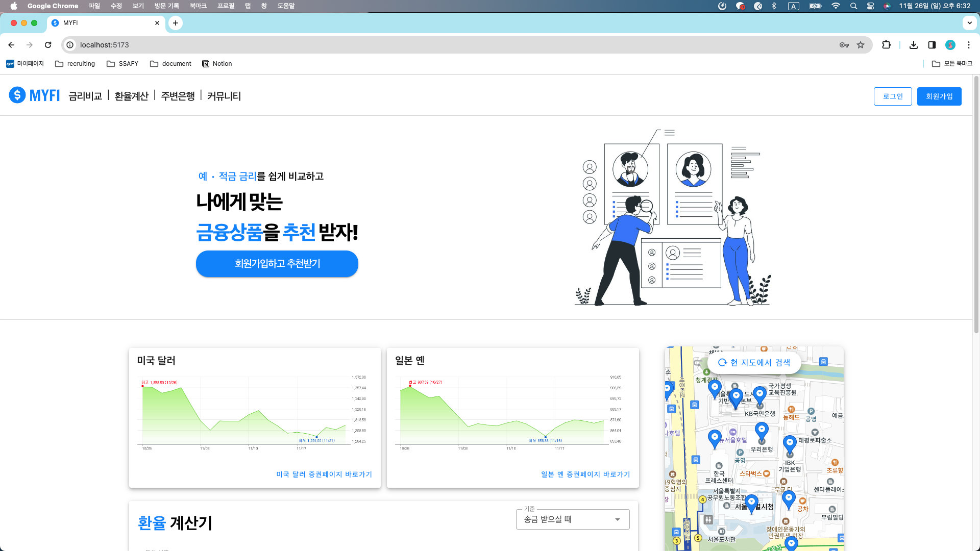Open the 커뮤니티 navigation menu
Viewport: 980px width, 551px height.
click(x=224, y=96)
